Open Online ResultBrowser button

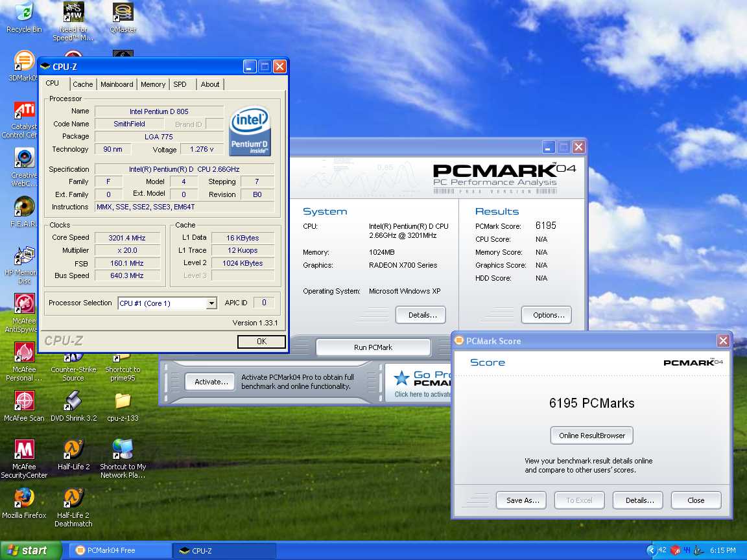[591, 436]
